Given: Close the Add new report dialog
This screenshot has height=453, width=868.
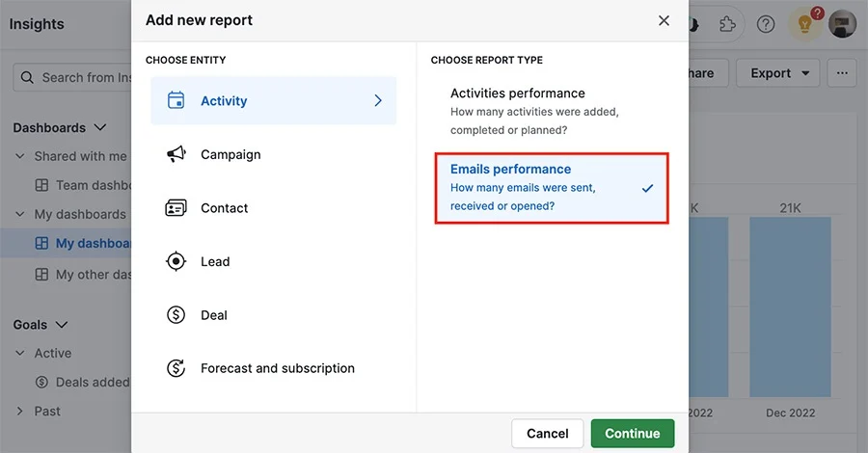Looking at the screenshot, I should point(664,20).
